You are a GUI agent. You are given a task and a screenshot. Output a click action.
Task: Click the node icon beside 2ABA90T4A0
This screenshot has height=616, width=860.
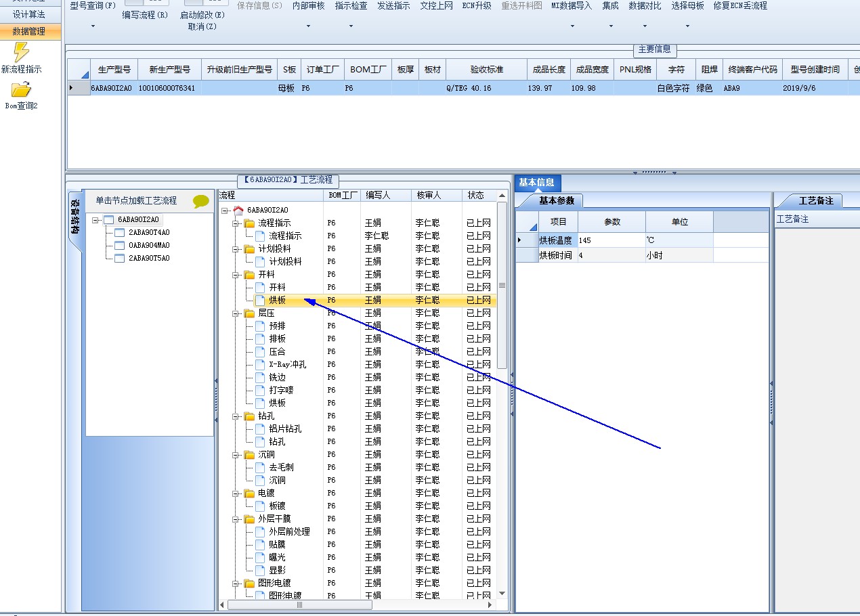[x=120, y=233]
